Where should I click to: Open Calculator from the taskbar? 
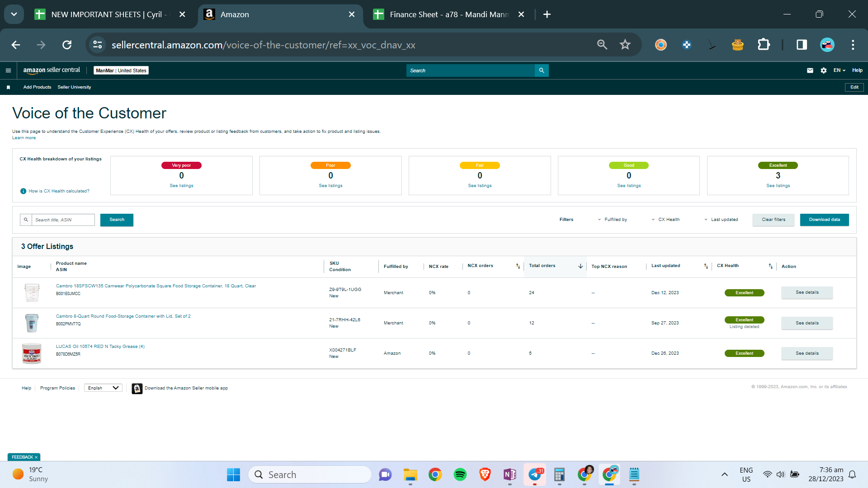[560, 474]
